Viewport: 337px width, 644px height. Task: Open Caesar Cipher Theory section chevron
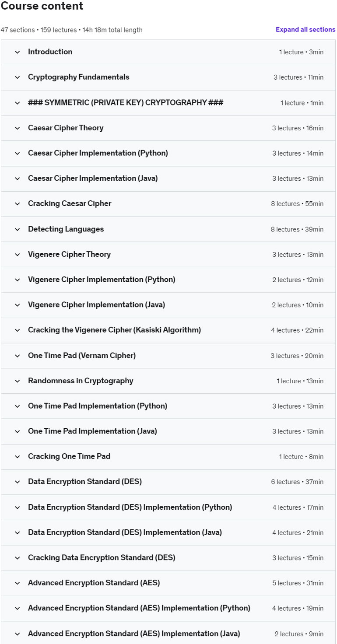(x=18, y=128)
